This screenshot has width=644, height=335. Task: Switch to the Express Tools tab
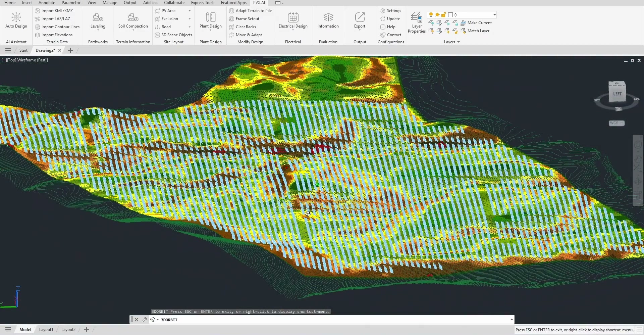pos(203,3)
